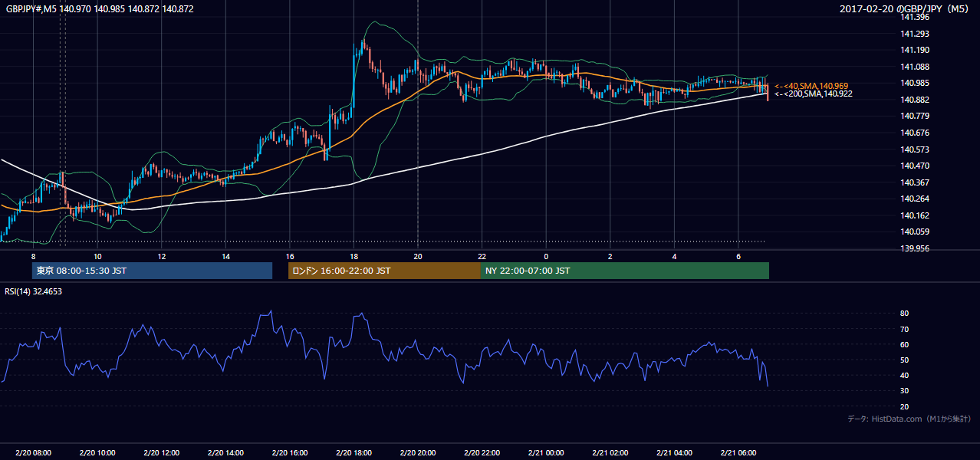Click the 2/20 22:00 date label

[x=482, y=452]
